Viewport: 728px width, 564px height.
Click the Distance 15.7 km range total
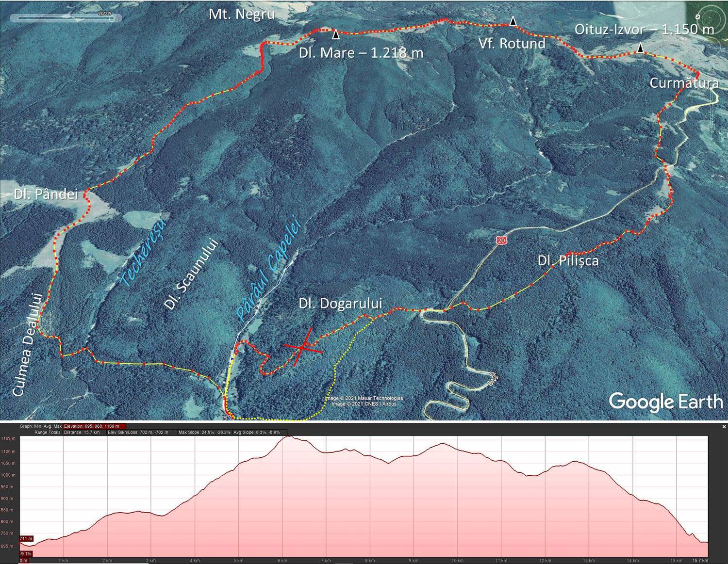click(x=82, y=432)
